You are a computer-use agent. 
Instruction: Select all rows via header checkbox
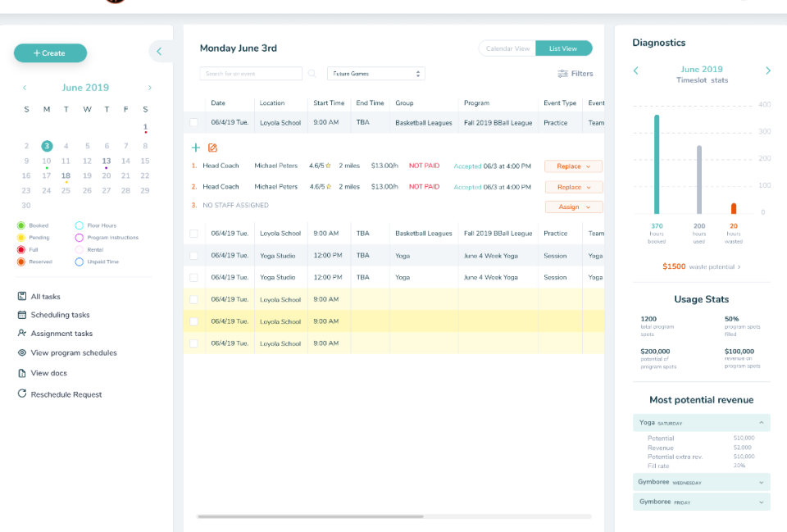[x=193, y=103]
